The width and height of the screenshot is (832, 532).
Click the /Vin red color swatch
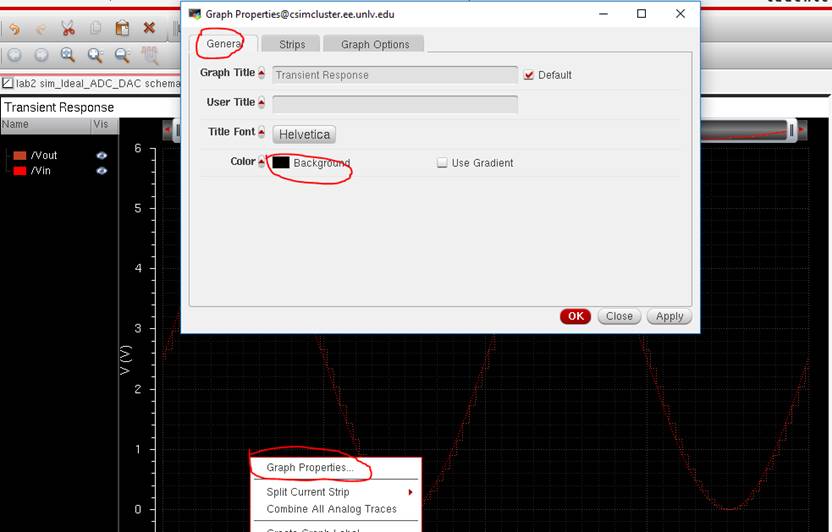20,171
